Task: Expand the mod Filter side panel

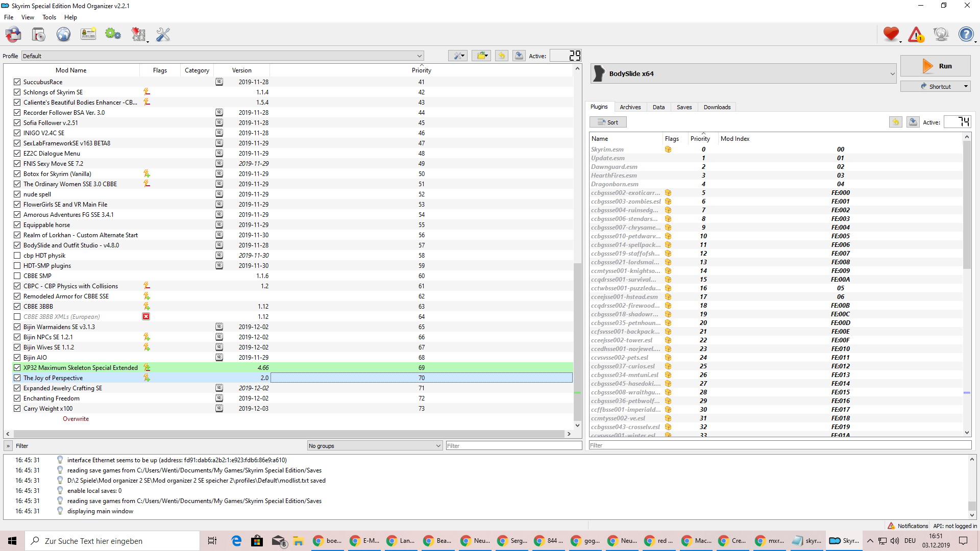Action: pyautogui.click(x=8, y=445)
